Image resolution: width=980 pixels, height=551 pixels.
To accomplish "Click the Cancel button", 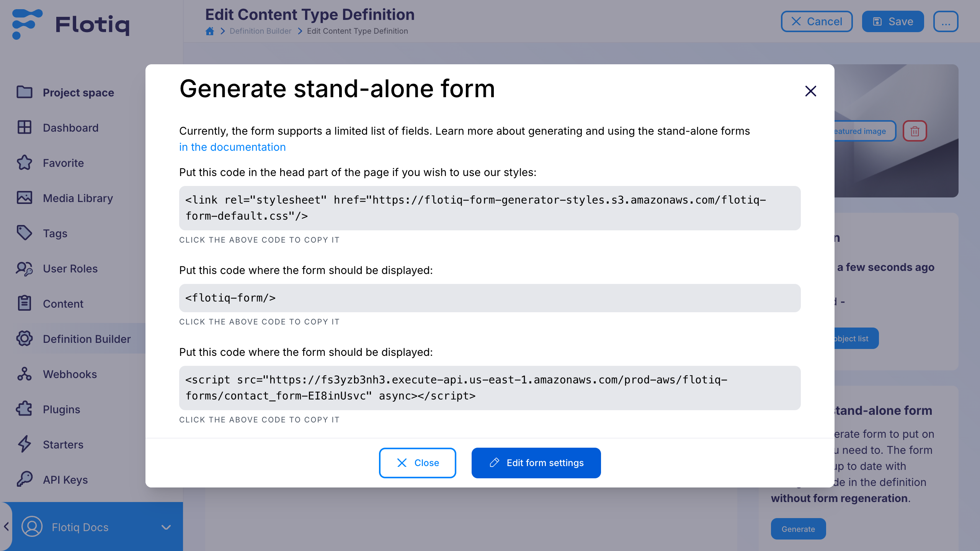I will (817, 21).
